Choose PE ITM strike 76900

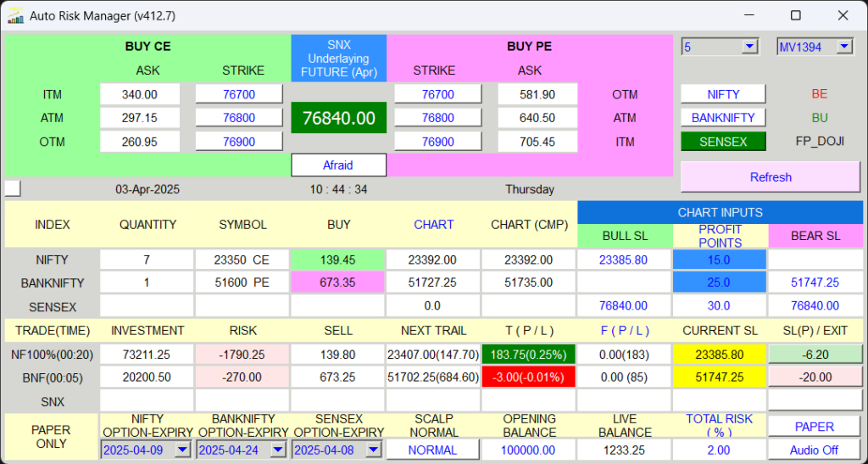coord(438,142)
